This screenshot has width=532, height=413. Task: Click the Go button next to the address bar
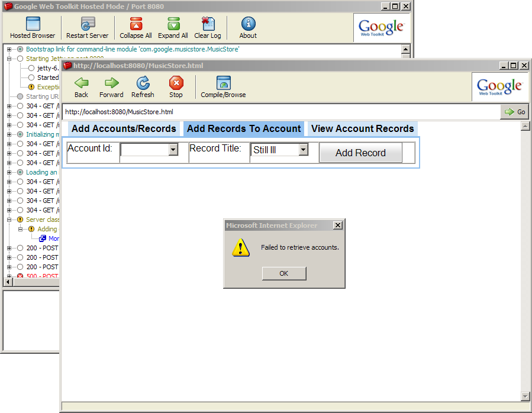tap(514, 112)
